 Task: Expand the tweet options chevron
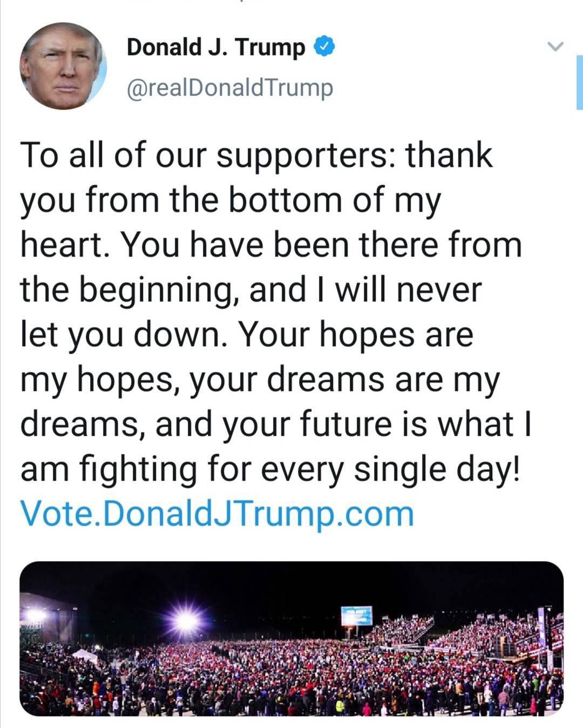click(555, 47)
